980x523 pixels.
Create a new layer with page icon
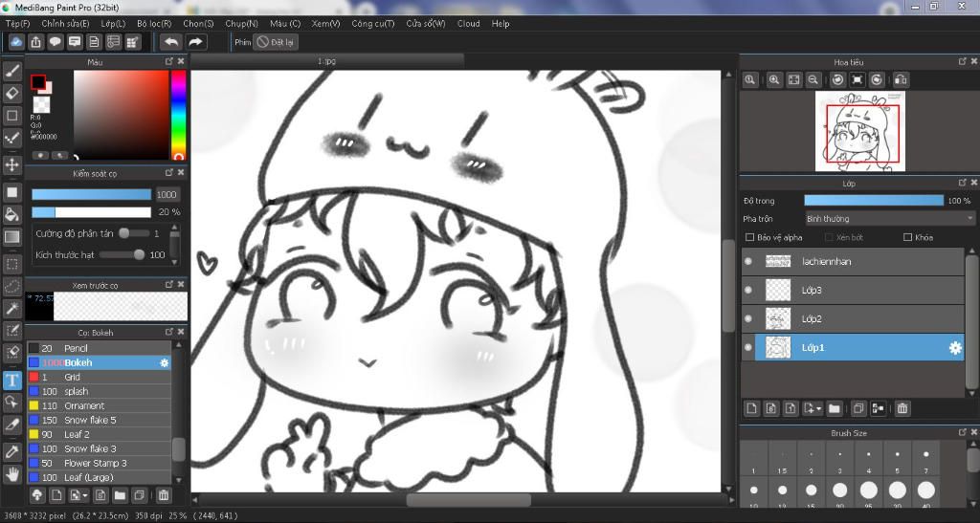click(x=752, y=409)
